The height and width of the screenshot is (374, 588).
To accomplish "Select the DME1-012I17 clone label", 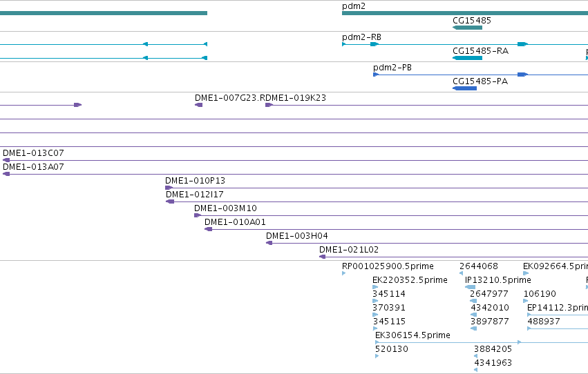I will pos(195,195).
